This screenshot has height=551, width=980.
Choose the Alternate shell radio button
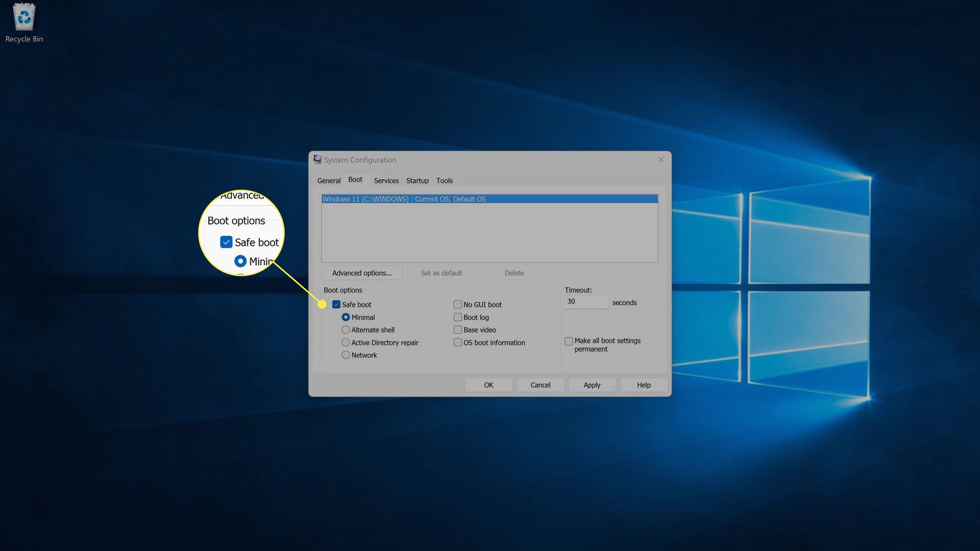pyautogui.click(x=346, y=330)
